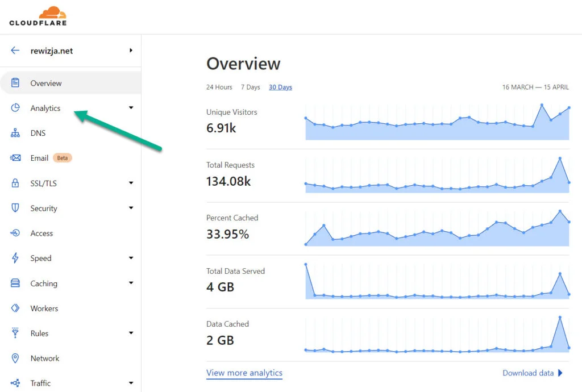The image size is (582, 392).
Task: Select the Workers diamond icon
Action: pos(15,308)
